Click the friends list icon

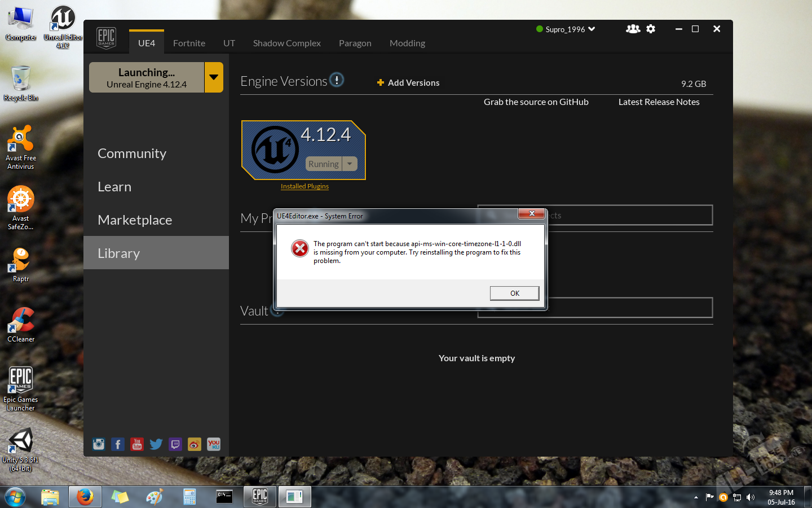(633, 29)
